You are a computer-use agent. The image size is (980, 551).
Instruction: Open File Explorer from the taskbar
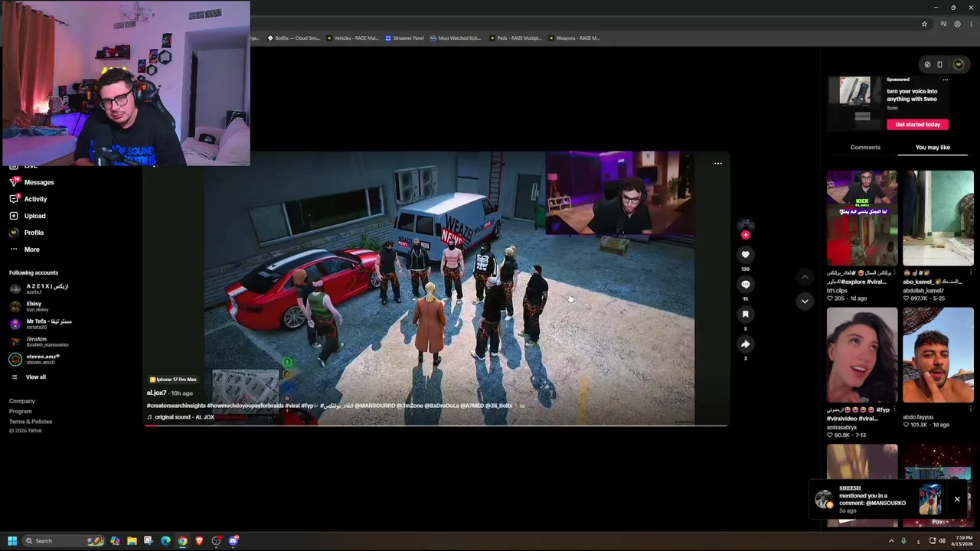point(132,541)
